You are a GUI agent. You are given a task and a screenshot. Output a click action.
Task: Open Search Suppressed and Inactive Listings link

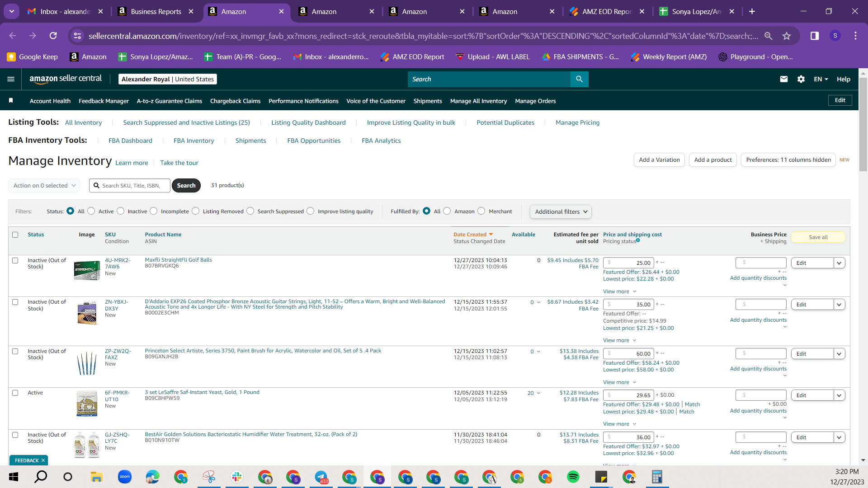[186, 122]
